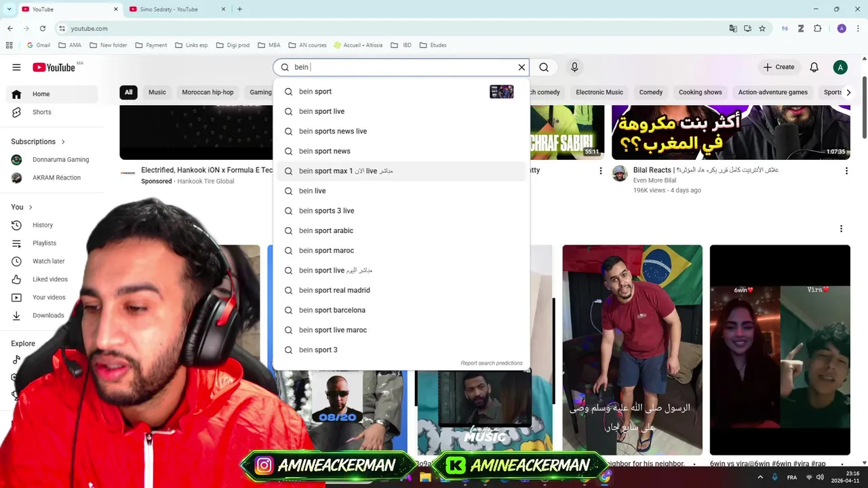Screen dimensions: 868x488
Task: Open File Explorer from the taskbar
Action: tap(425, 477)
